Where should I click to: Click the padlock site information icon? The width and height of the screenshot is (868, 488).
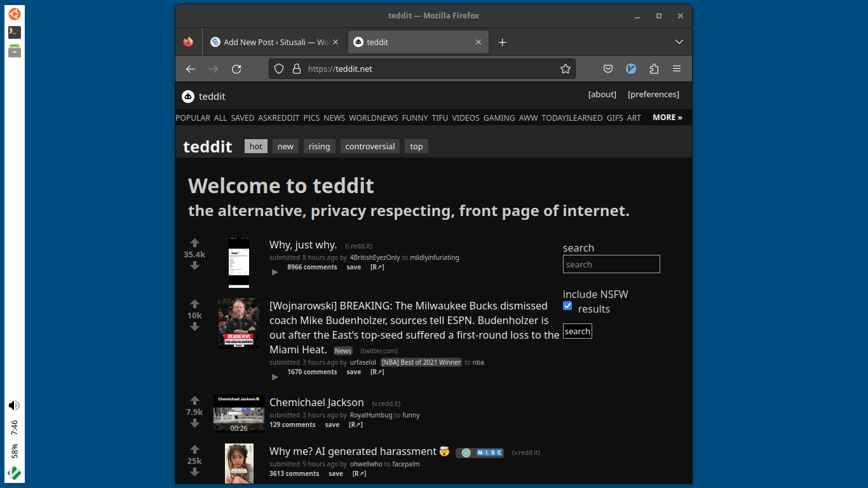(x=296, y=69)
